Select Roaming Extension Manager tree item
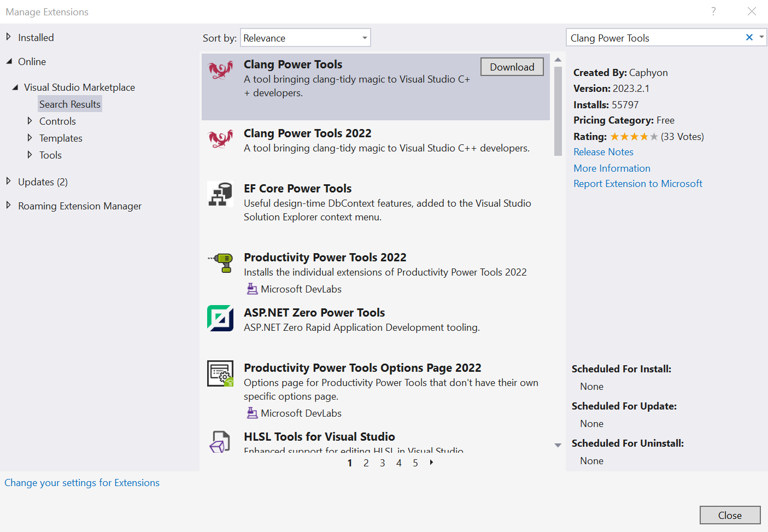The width and height of the screenshot is (768, 532). pyautogui.click(x=80, y=206)
